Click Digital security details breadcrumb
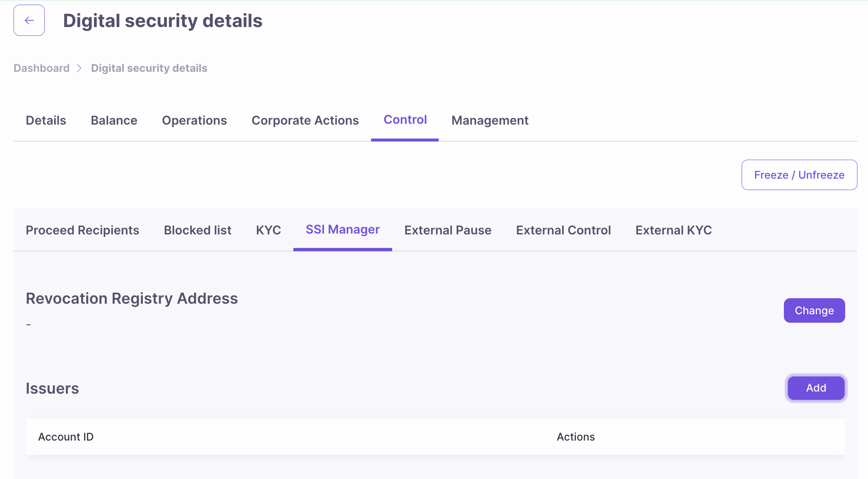868x479 pixels. tap(149, 68)
